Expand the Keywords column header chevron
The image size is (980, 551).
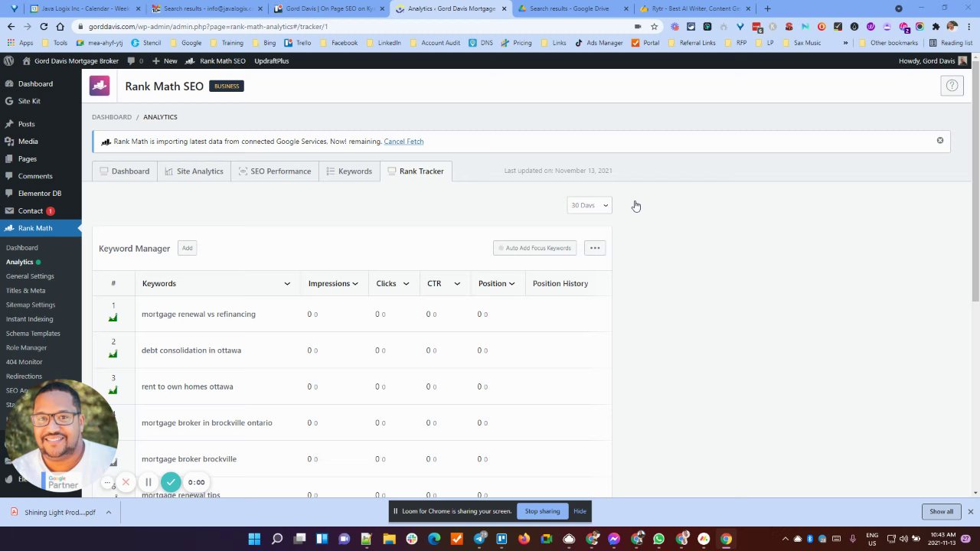point(287,284)
